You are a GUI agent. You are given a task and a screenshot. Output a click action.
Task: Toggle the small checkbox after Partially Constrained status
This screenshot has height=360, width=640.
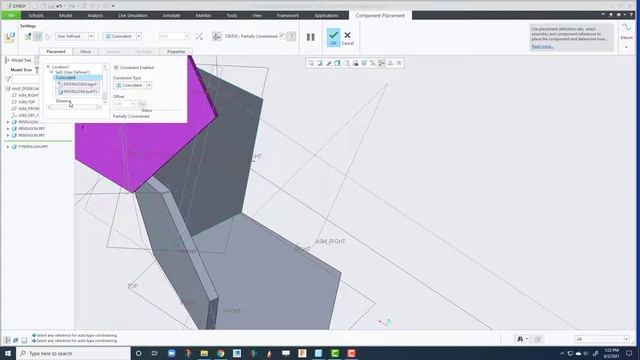point(282,36)
